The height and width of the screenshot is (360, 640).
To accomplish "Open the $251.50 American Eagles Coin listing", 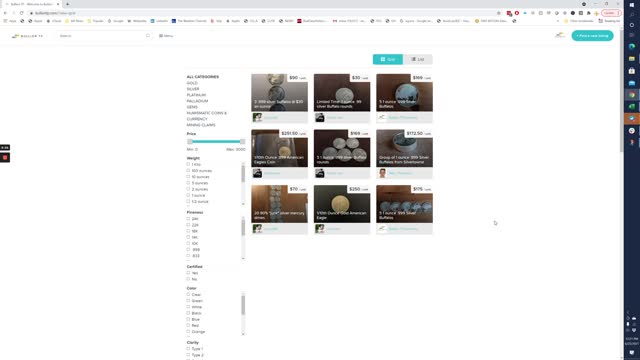I will tap(280, 148).
